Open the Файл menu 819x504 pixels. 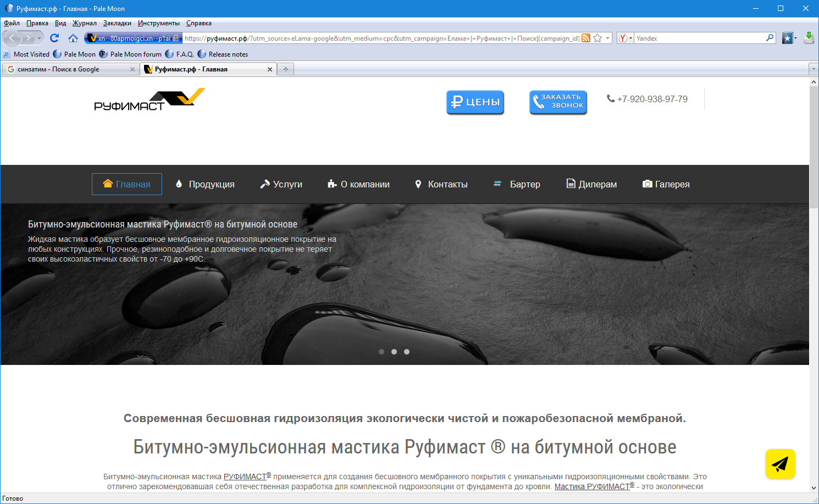12,23
